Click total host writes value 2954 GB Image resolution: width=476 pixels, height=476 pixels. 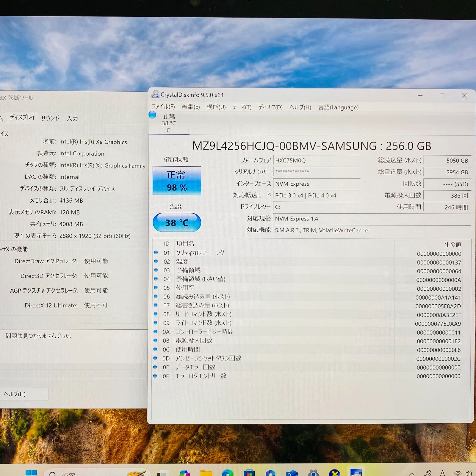447,172
